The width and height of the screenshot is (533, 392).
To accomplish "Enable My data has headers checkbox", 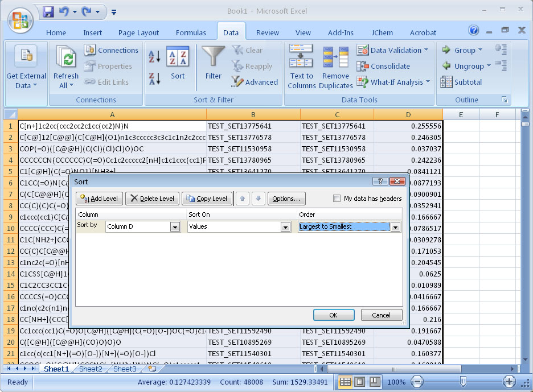I will click(337, 199).
